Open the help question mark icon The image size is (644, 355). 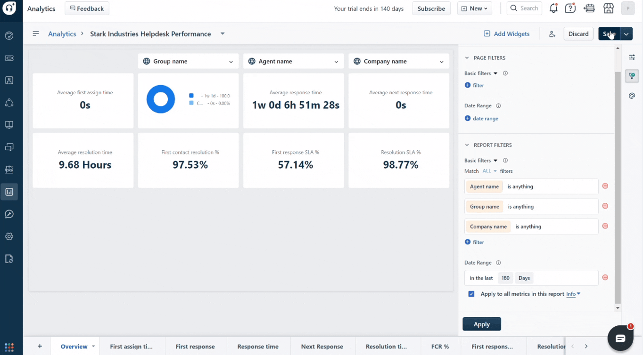[570, 8]
